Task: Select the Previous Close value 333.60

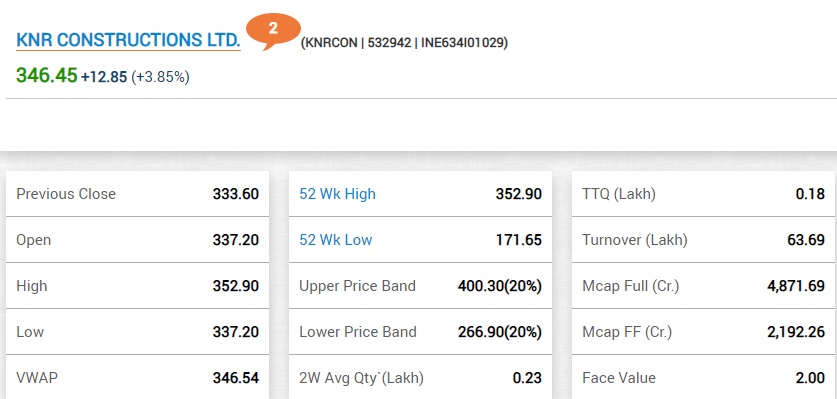Action: click(x=235, y=194)
